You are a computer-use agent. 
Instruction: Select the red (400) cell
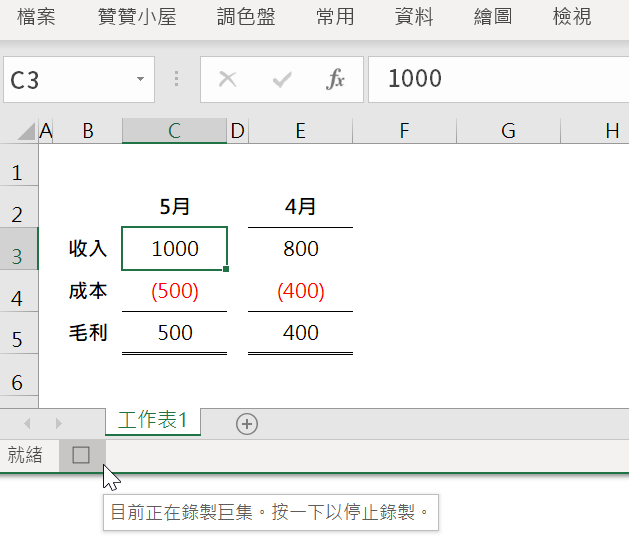[300, 291]
